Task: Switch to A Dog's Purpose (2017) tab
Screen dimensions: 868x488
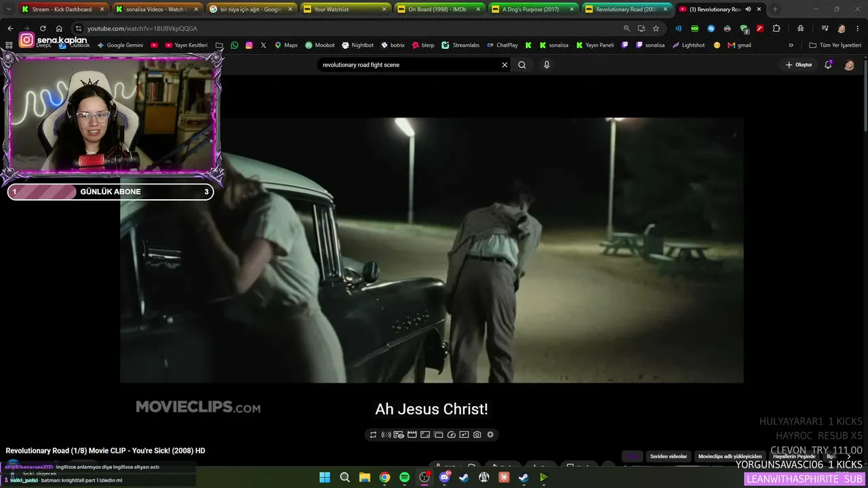Action: coord(532,9)
